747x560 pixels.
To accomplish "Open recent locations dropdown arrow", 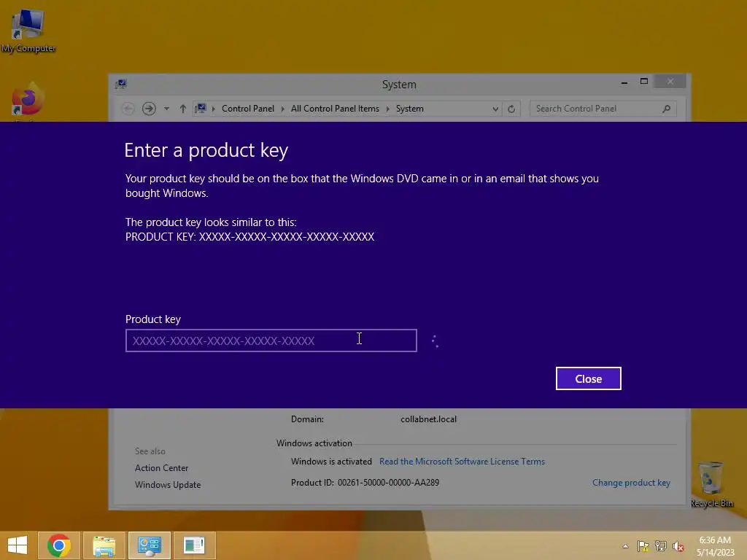I will [166, 109].
